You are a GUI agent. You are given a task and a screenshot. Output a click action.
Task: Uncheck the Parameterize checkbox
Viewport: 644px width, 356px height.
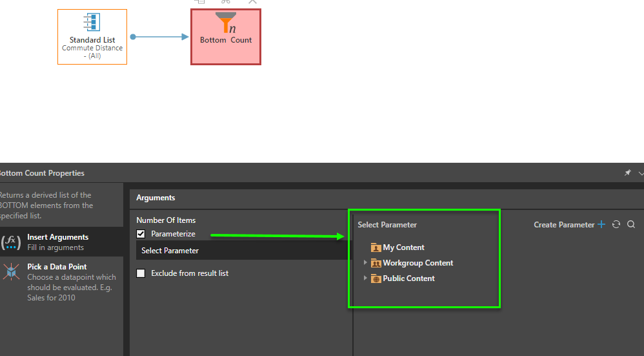click(141, 234)
